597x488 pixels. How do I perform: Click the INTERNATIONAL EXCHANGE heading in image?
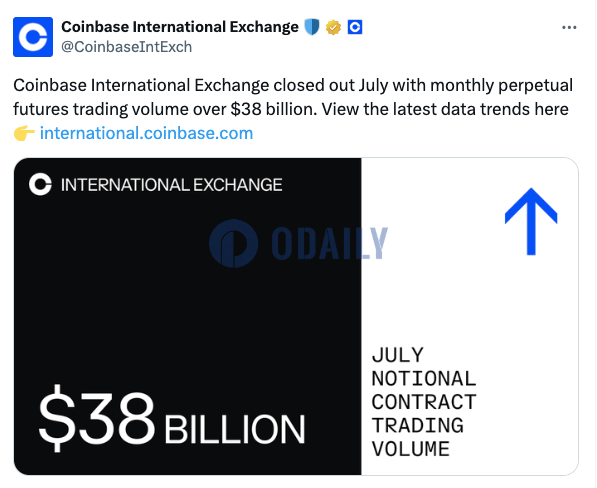click(x=171, y=185)
